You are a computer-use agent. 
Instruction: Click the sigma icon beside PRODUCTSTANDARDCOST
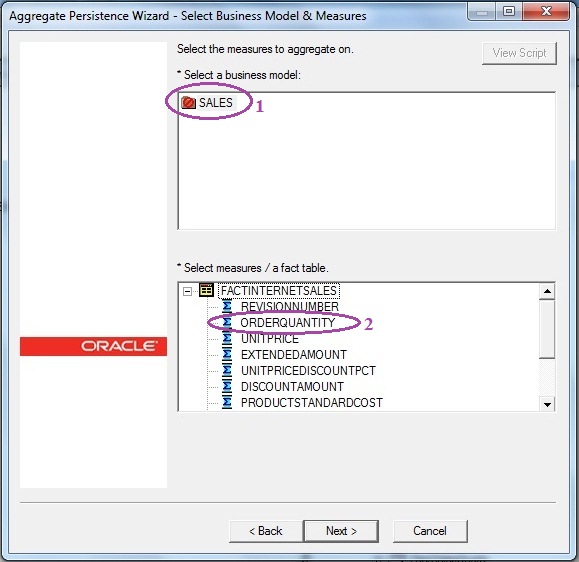coord(227,402)
